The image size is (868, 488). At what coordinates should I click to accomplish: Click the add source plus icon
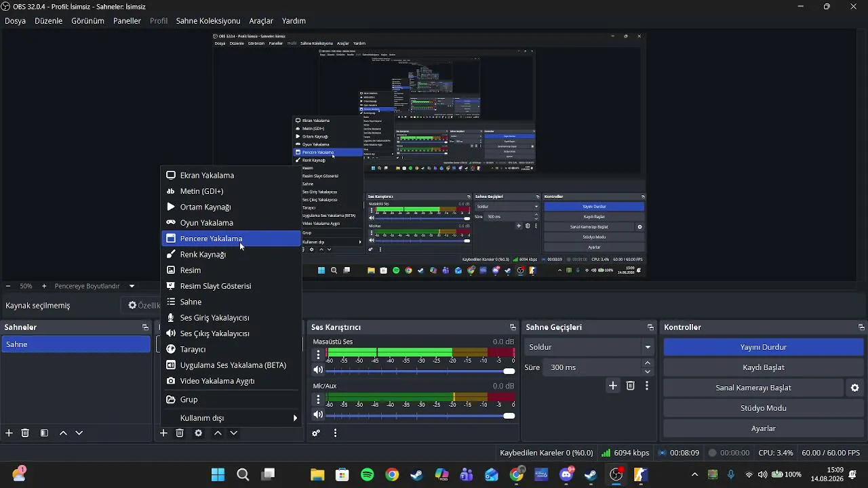coord(163,433)
